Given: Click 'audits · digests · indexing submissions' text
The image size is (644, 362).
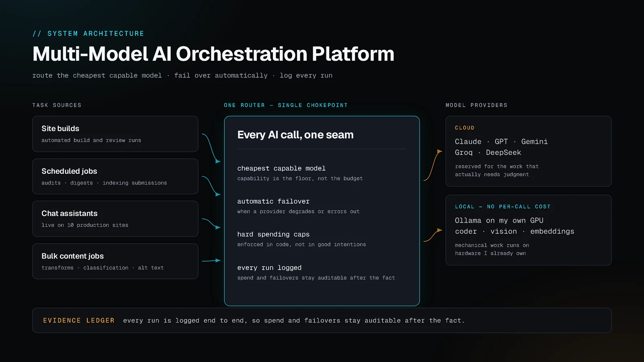Looking at the screenshot, I should [x=104, y=183].
